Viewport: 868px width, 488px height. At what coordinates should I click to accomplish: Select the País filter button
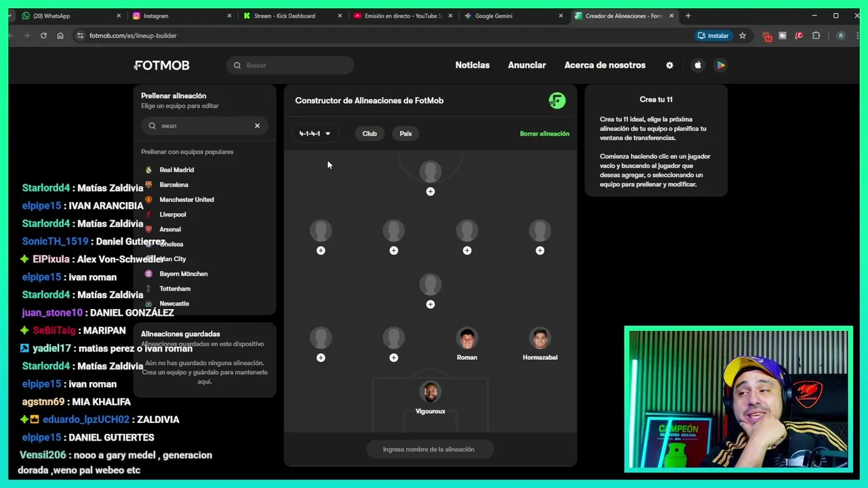coord(406,134)
